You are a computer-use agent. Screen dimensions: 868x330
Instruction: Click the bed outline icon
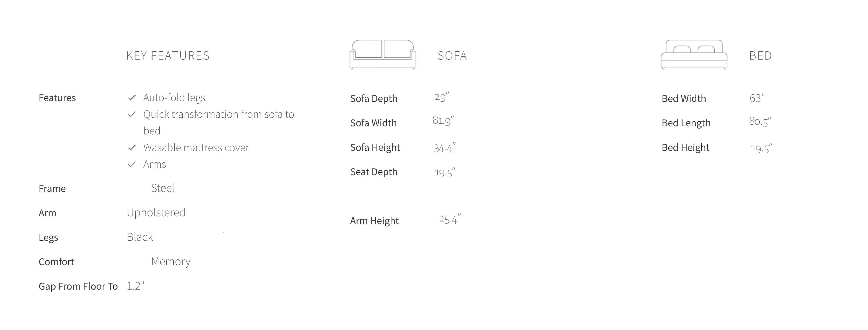[694, 55]
